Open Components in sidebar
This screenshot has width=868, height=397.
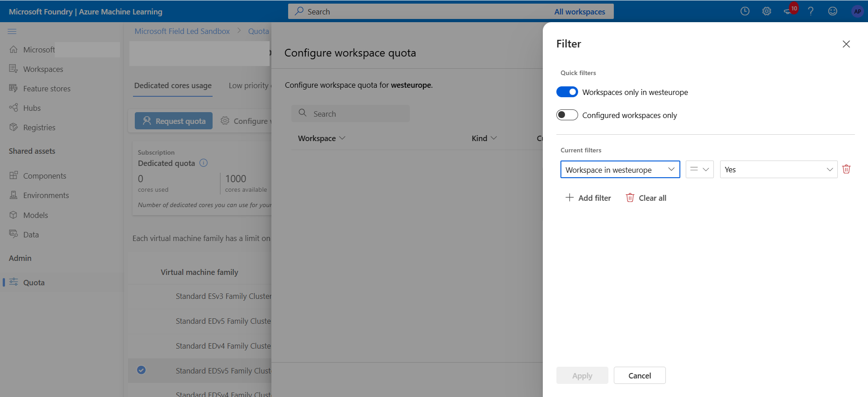coord(44,176)
